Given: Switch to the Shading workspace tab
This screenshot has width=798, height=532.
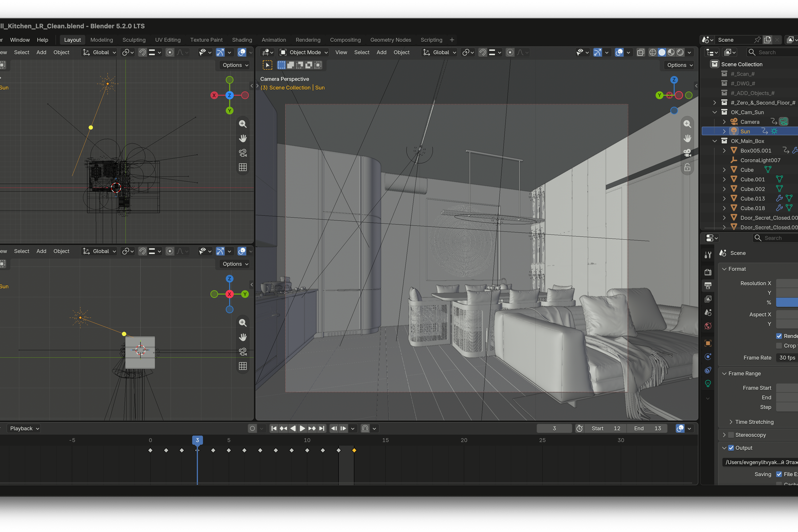Looking at the screenshot, I should point(242,40).
